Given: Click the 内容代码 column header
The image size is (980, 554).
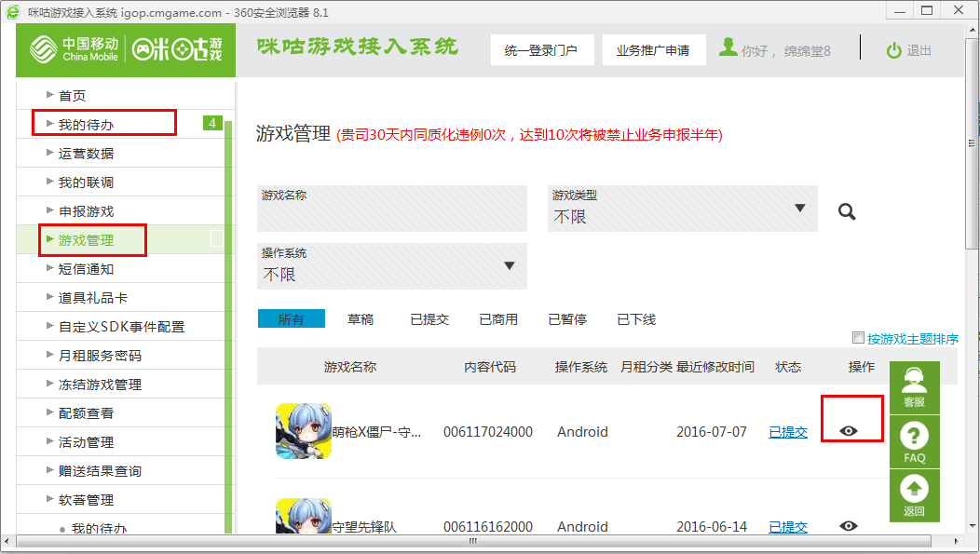Looking at the screenshot, I should (x=489, y=367).
